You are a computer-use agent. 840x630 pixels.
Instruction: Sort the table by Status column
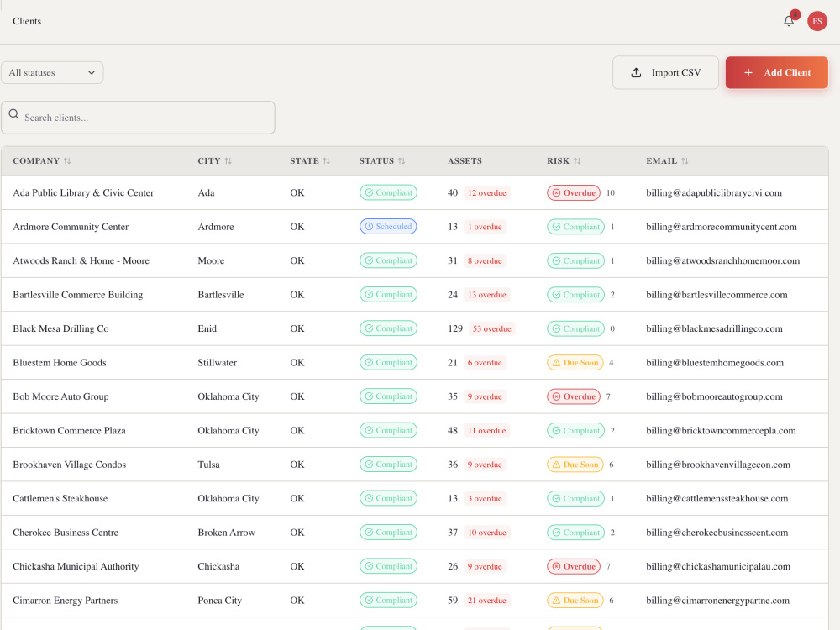tap(382, 160)
